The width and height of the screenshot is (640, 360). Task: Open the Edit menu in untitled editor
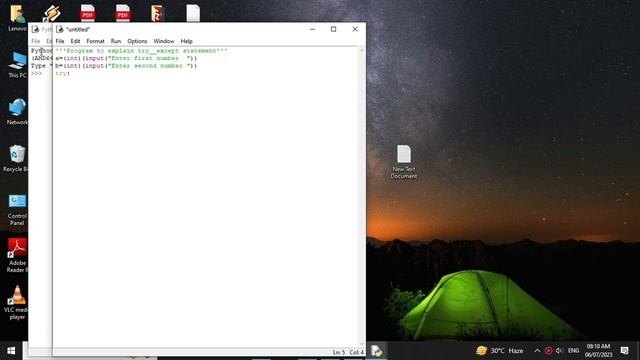point(75,41)
